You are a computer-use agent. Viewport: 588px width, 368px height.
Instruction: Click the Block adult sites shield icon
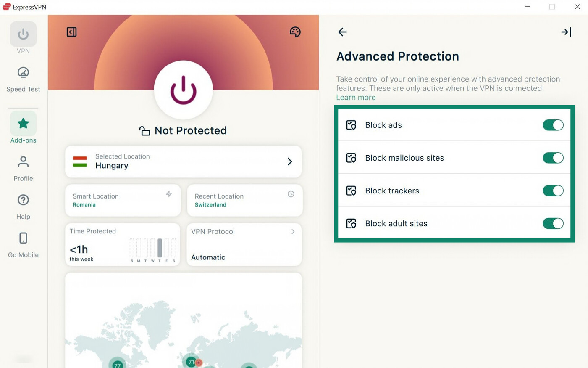[x=351, y=223]
